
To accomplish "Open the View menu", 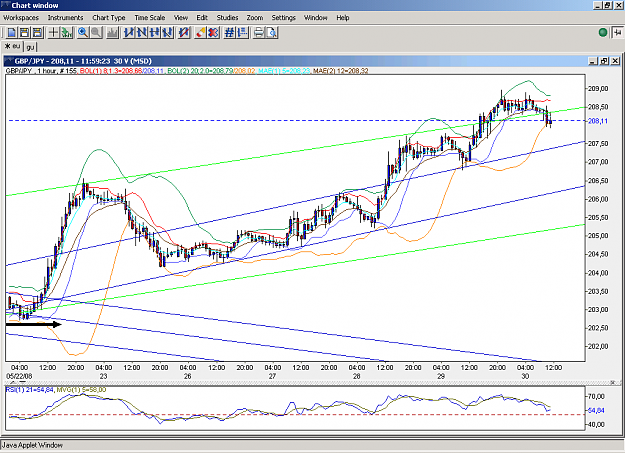I will (x=181, y=18).
